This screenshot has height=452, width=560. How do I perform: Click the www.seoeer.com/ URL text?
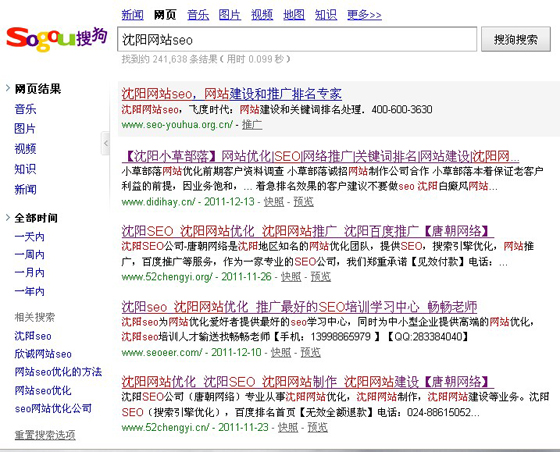162,352
